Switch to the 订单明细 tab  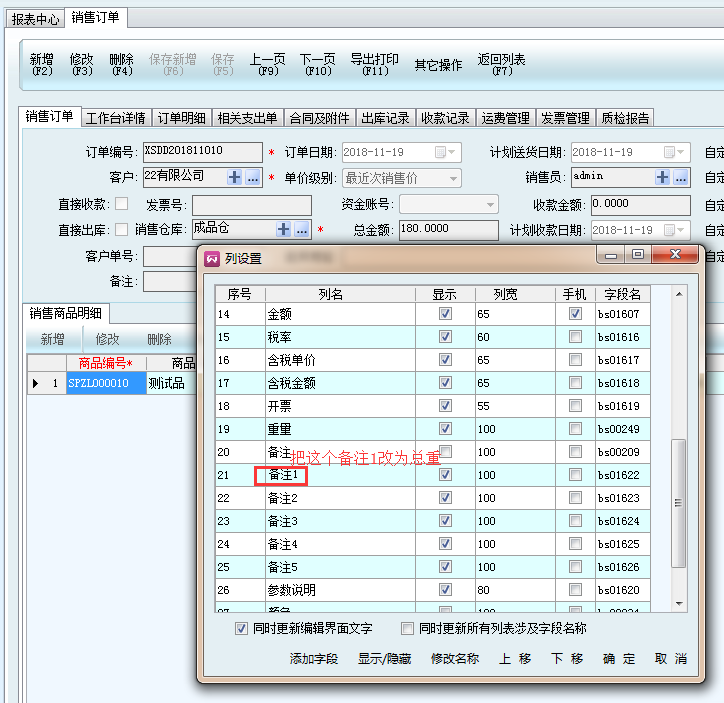(182, 118)
